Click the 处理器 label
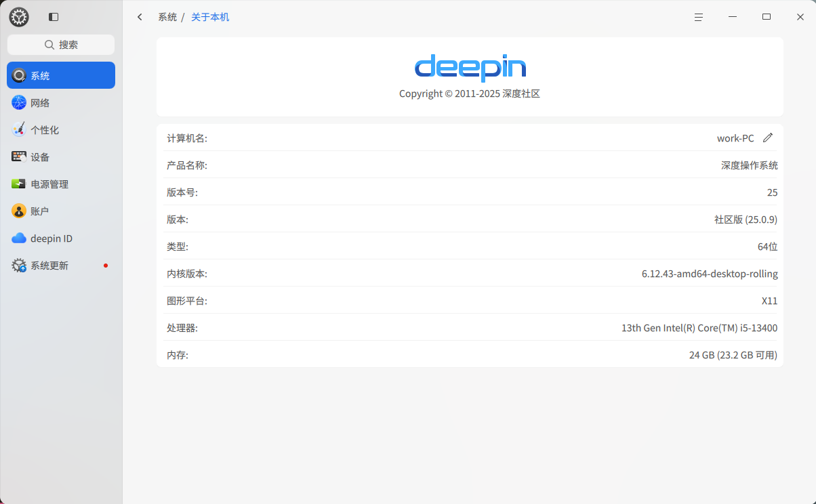 [x=182, y=328]
